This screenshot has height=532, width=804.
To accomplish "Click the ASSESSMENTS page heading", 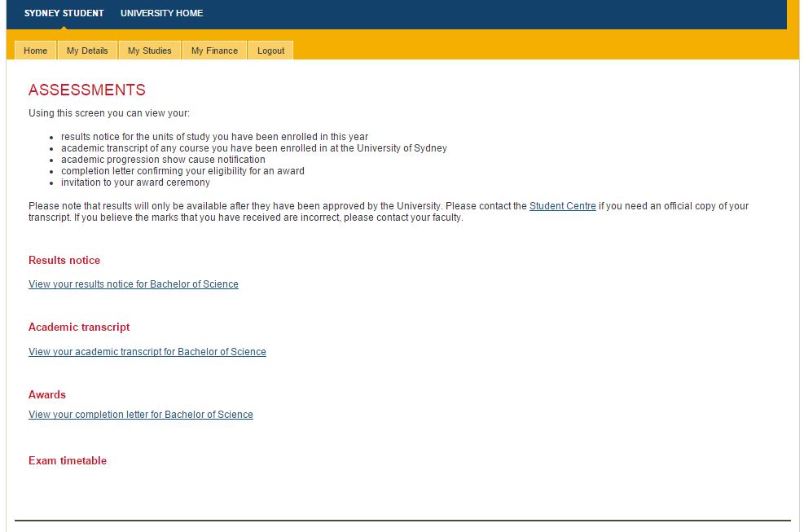I will [x=87, y=90].
